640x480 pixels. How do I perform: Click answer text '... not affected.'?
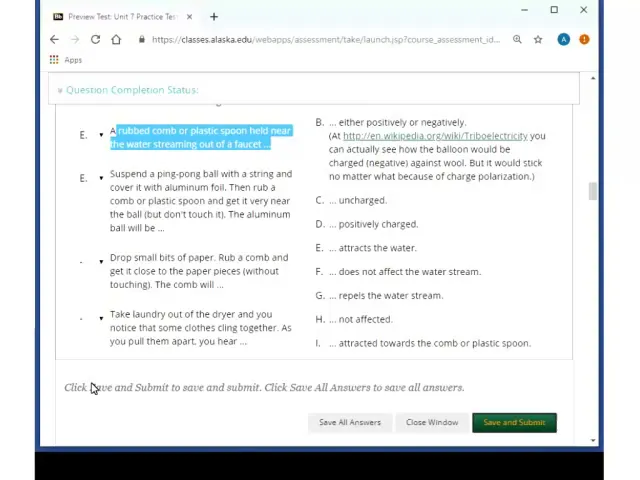coord(361,319)
